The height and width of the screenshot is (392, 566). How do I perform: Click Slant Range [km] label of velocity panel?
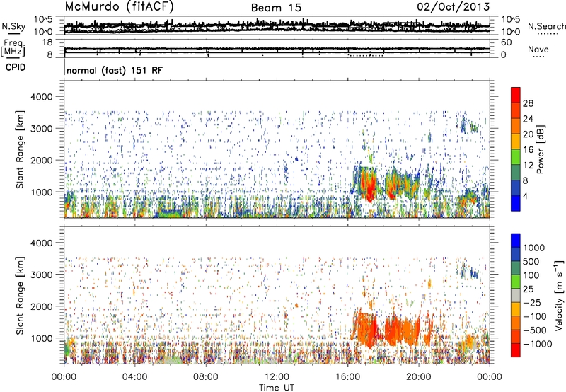(20, 295)
